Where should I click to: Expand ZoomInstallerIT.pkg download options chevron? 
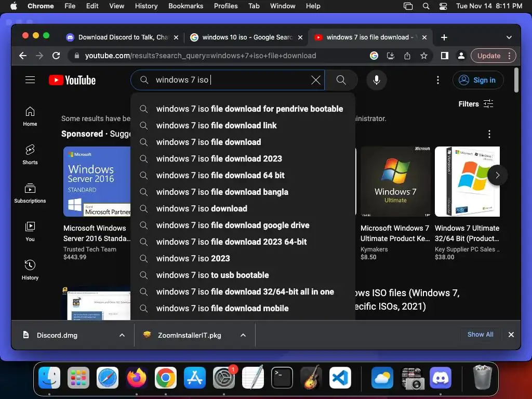pos(243,335)
